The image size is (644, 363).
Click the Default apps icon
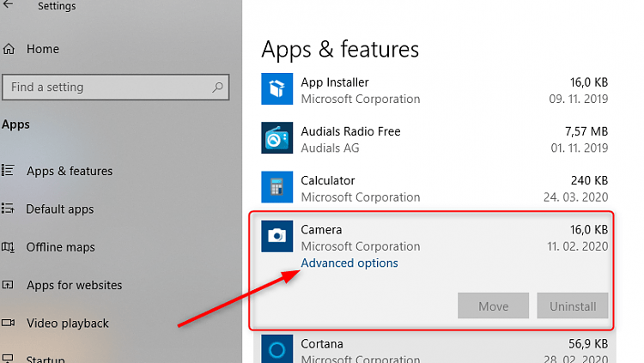tap(8, 209)
